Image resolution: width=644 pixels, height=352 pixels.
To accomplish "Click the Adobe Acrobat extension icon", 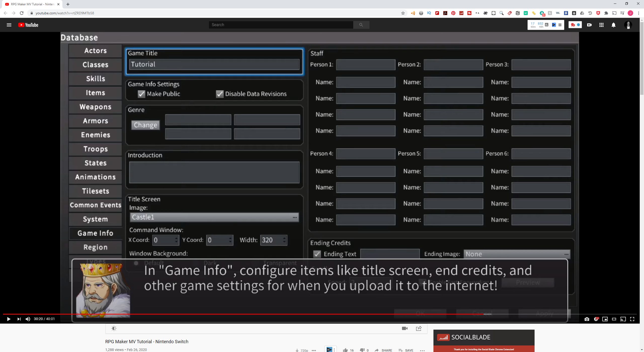I will coord(445,13).
